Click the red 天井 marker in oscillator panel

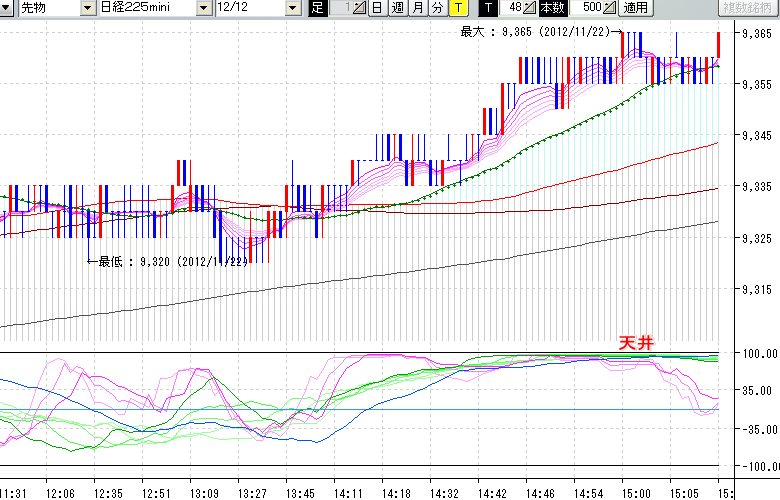[x=636, y=343]
